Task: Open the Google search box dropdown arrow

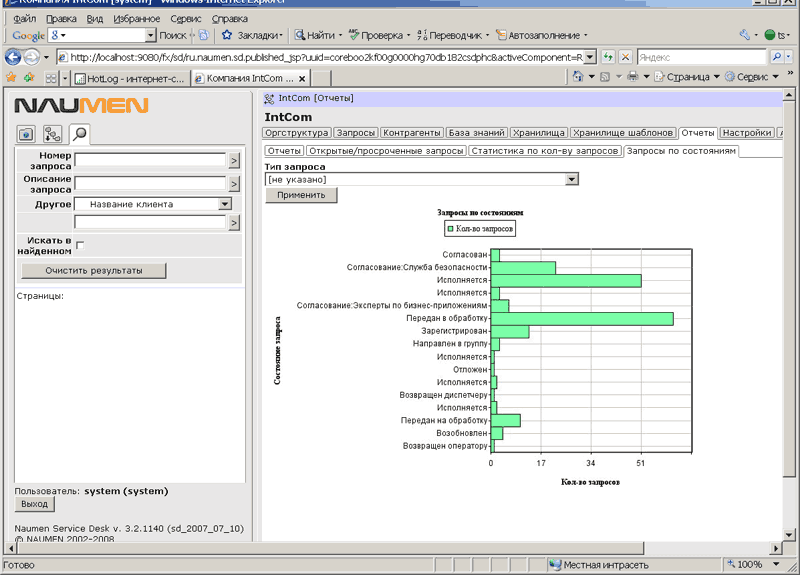Action: pyautogui.click(x=150, y=35)
